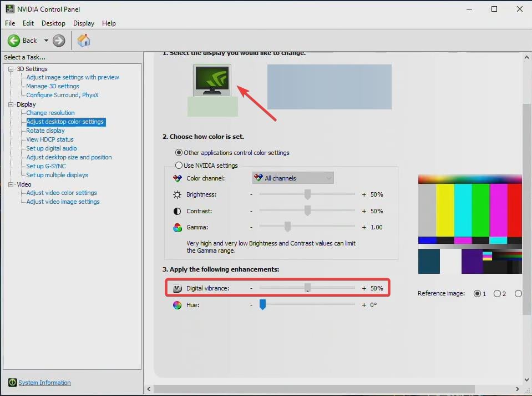Screen dimensions: 532x396
Task: Open the All channels dropdown
Action: tap(293, 178)
